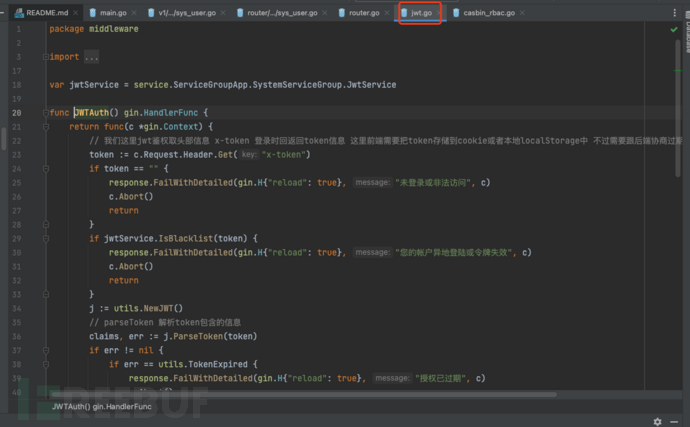Click the Go file icon on main.go tab
This screenshot has height=427, width=690.
tap(93, 13)
